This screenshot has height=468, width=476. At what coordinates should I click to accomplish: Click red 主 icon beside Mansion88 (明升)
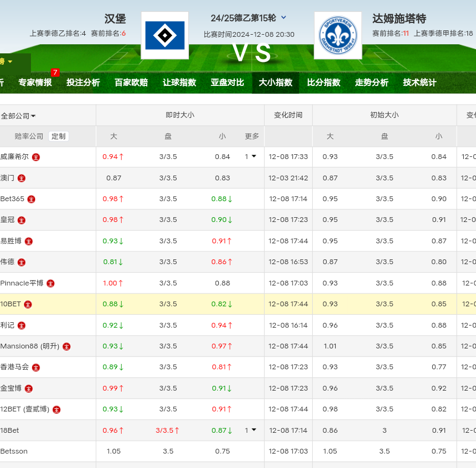67,346
